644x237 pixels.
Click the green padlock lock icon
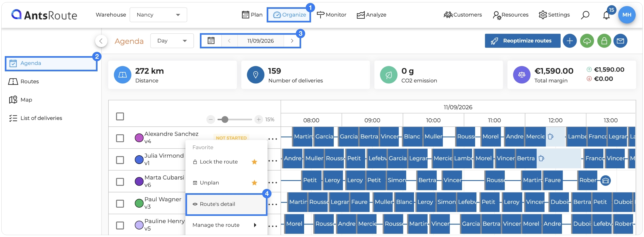604,41
